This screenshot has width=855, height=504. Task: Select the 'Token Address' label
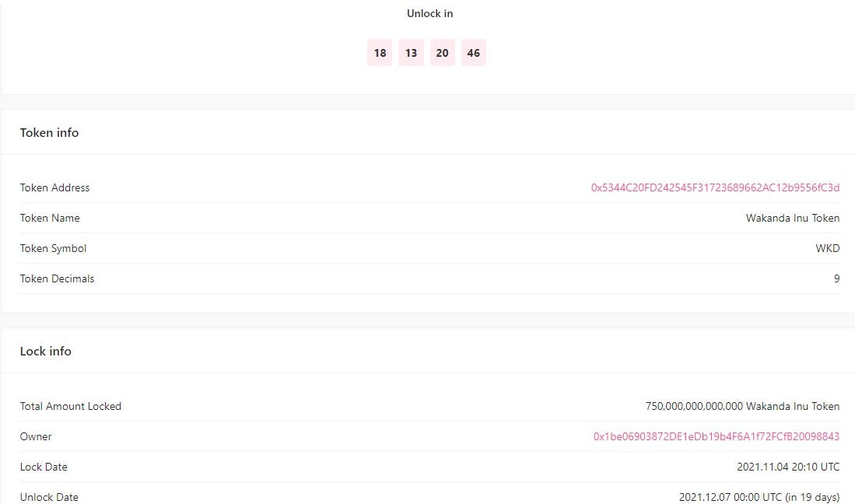pos(54,187)
